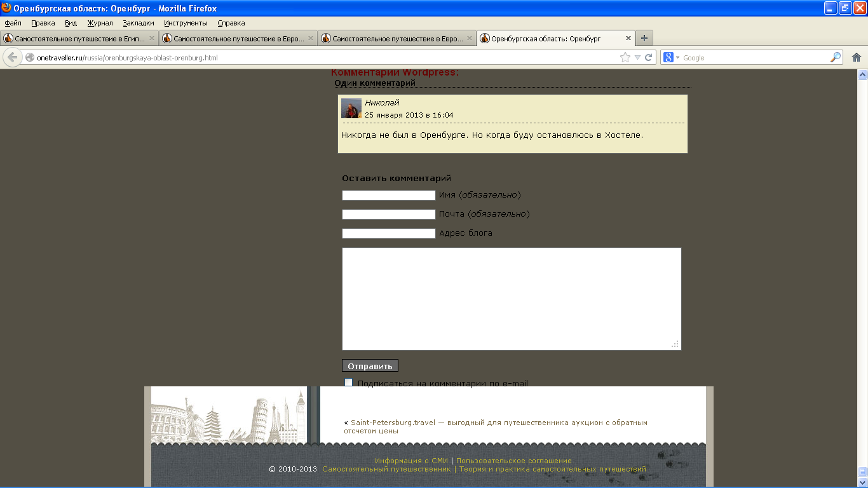The image size is (868, 488).
Task: Click Николай's avatar thumbnail
Action: pyautogui.click(x=351, y=108)
